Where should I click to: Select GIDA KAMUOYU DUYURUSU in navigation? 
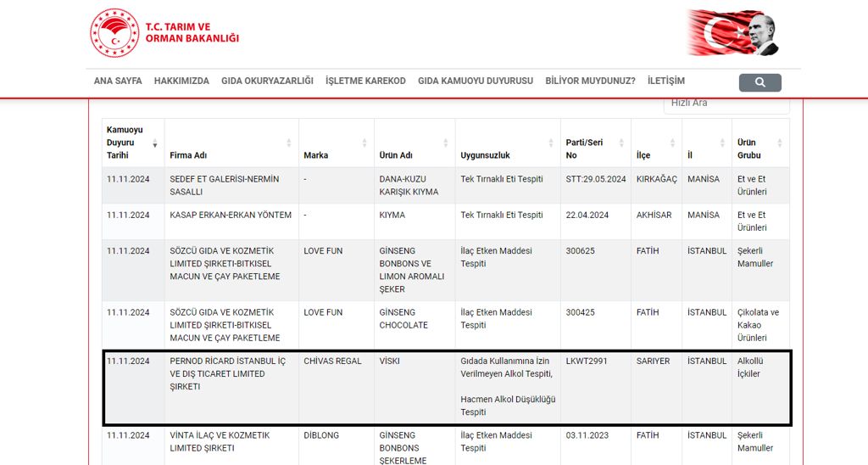(476, 81)
